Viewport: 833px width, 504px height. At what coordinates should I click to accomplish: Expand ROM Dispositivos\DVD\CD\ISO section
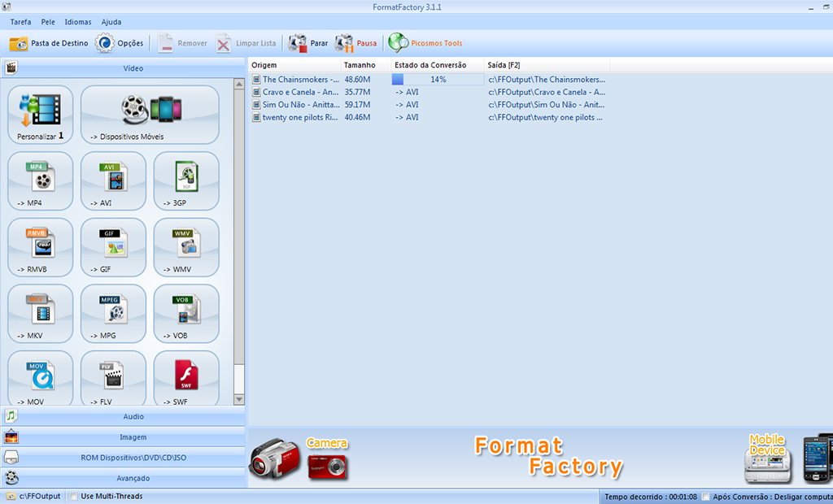[123, 458]
